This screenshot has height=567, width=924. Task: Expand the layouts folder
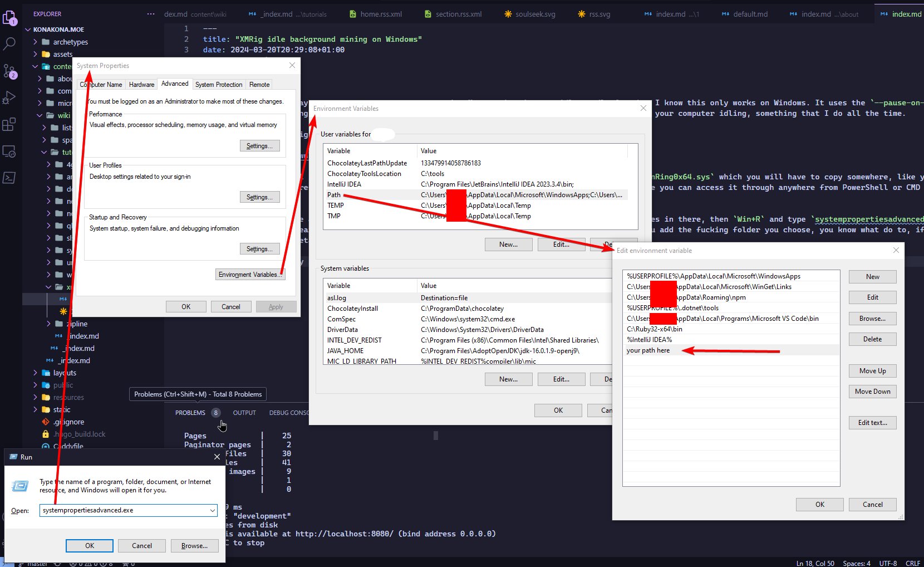(36, 373)
